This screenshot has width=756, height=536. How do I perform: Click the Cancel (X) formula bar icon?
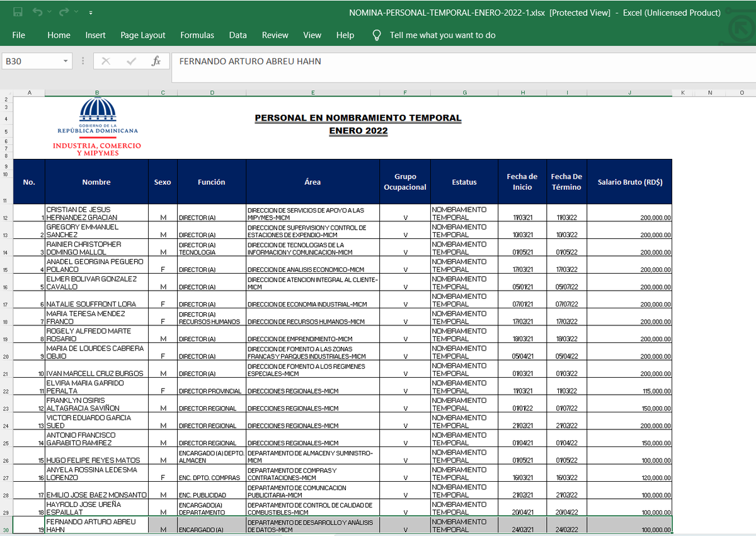click(x=106, y=61)
